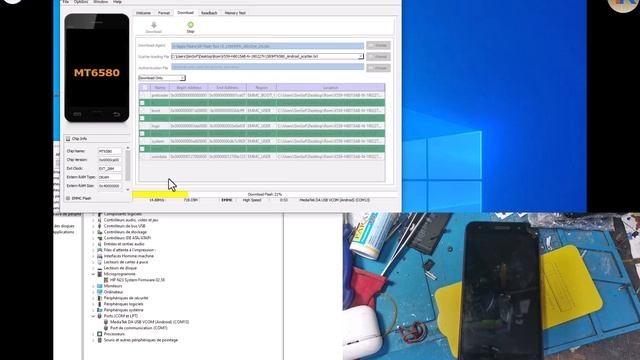This screenshot has height=360, width=640.
Task: Click the Interfaces Homme-machine icon
Action: pyautogui.click(x=99, y=256)
